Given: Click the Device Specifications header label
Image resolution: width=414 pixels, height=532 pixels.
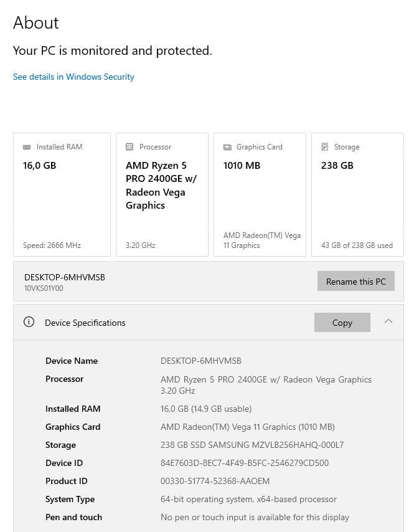Looking at the screenshot, I should [85, 323].
